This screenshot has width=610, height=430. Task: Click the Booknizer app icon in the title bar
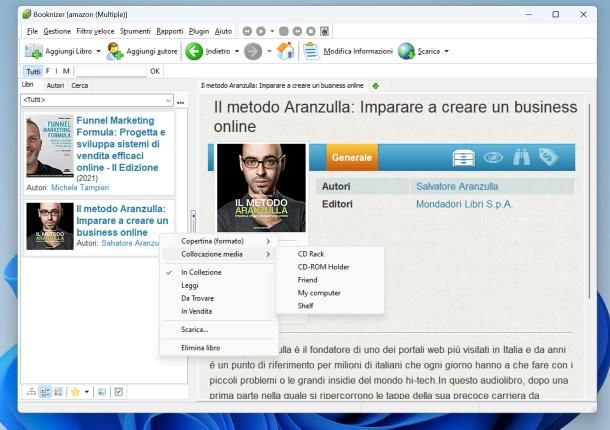click(26, 14)
